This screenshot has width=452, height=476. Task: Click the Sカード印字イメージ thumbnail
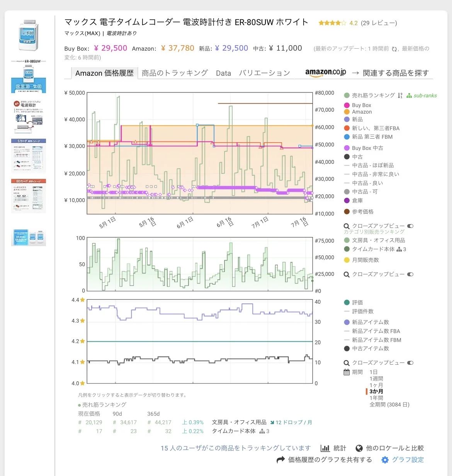(x=29, y=156)
